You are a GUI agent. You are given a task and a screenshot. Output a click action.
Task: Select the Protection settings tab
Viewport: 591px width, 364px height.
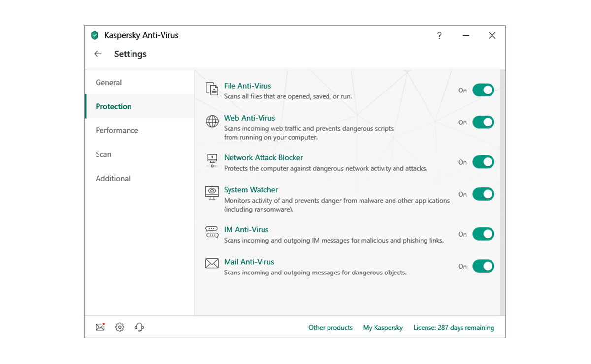(x=139, y=106)
